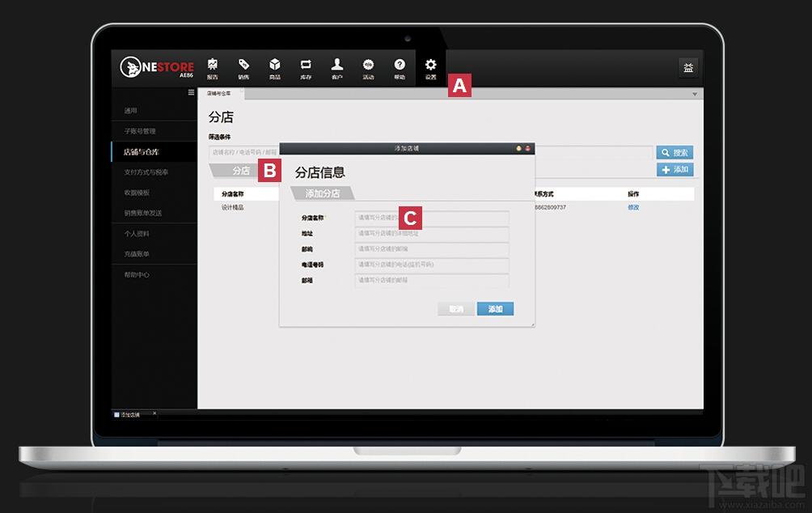Switch to the 店铺与仓库 tab
The height and width of the screenshot is (513, 812).
218,94
